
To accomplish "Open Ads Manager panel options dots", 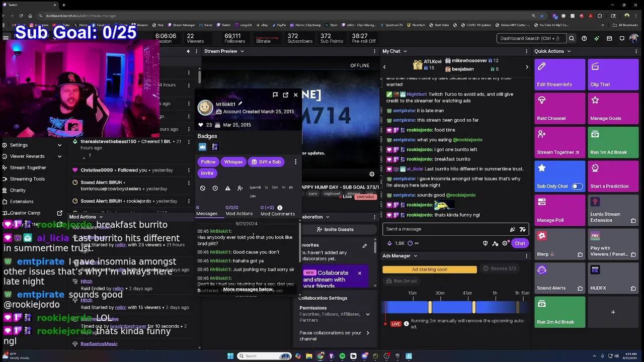I will pyautogui.click(x=527, y=256).
